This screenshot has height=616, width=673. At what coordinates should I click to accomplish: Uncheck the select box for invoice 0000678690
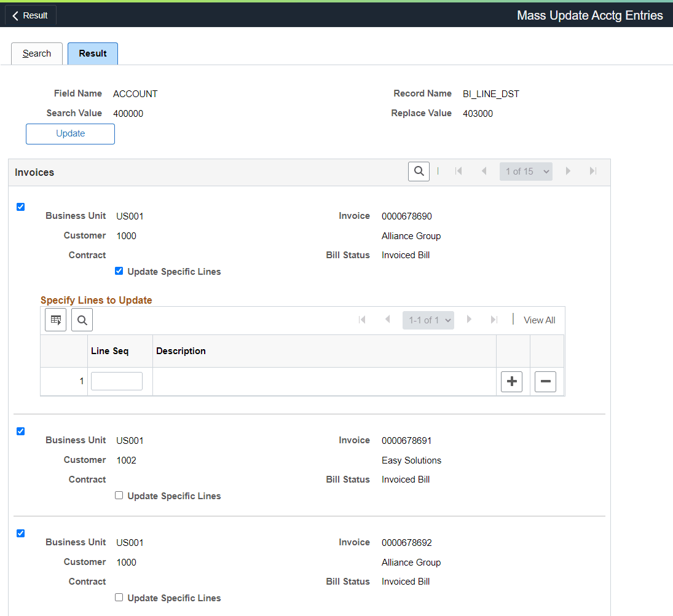click(21, 207)
